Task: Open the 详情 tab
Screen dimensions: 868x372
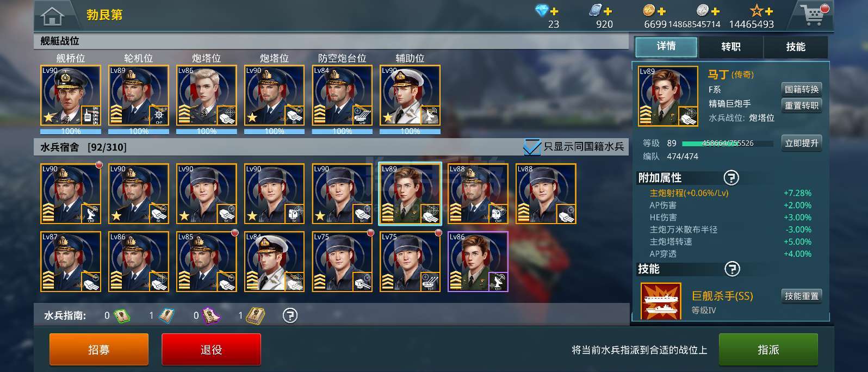Action: [x=666, y=47]
